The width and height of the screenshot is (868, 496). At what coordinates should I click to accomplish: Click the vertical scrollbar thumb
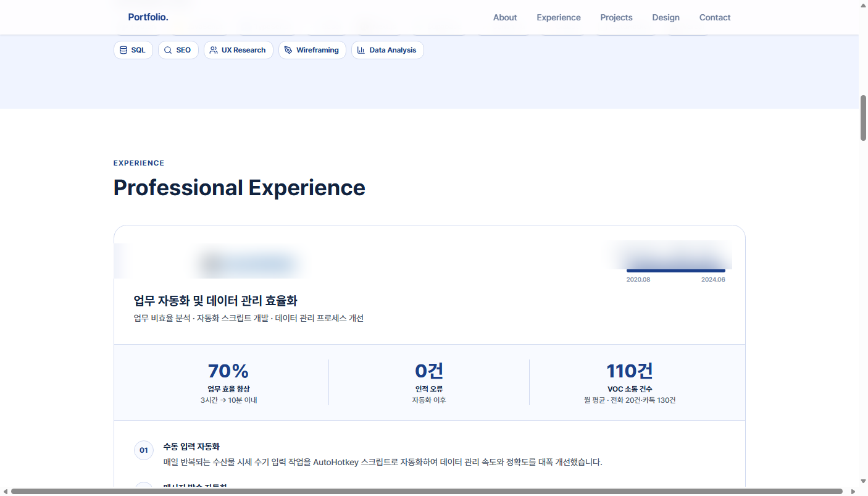863,118
